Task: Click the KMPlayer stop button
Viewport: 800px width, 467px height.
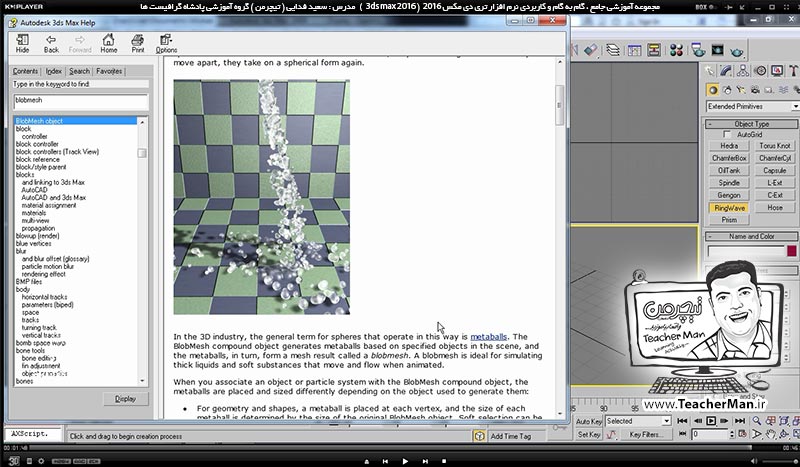Action: click(444, 461)
